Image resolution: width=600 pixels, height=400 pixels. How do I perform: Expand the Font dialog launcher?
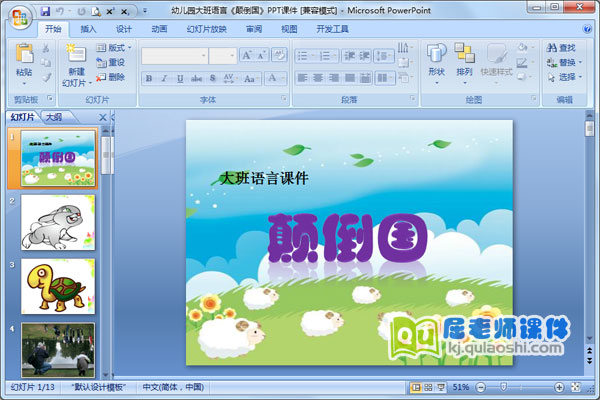284,99
